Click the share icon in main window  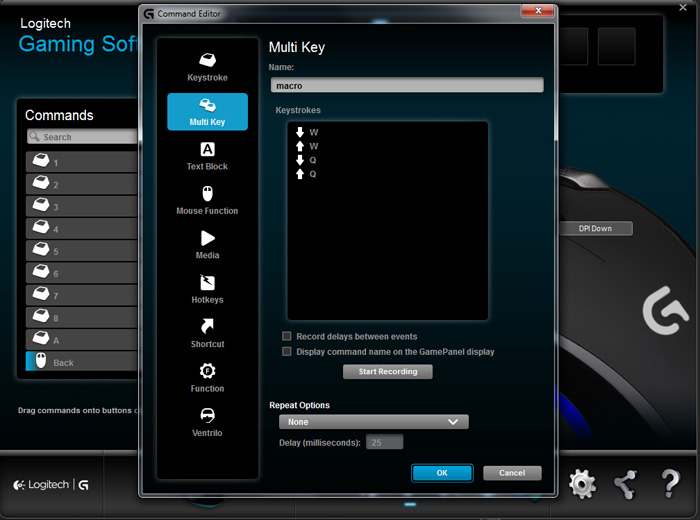click(625, 485)
